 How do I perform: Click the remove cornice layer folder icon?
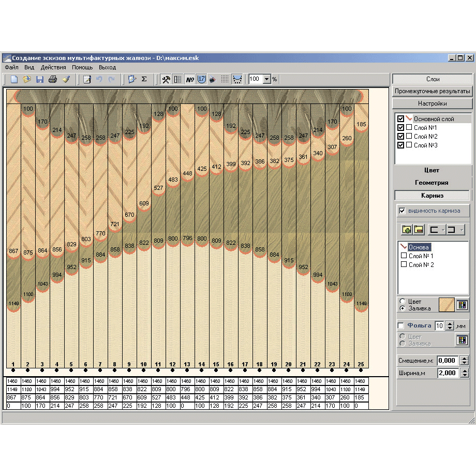tap(419, 229)
